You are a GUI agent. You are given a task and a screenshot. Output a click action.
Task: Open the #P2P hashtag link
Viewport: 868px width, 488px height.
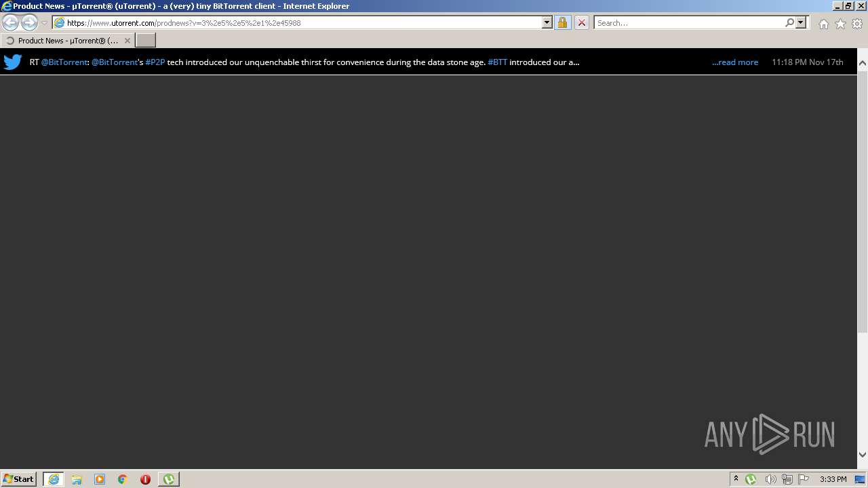[155, 62]
